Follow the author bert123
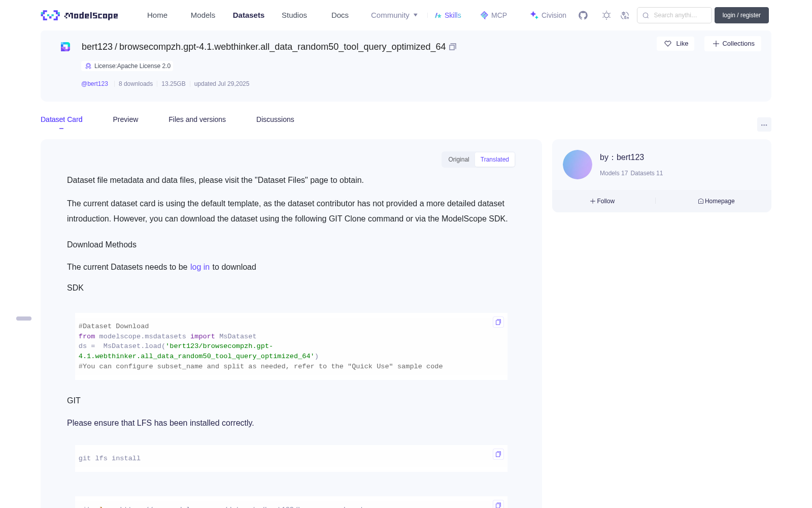 tap(602, 201)
